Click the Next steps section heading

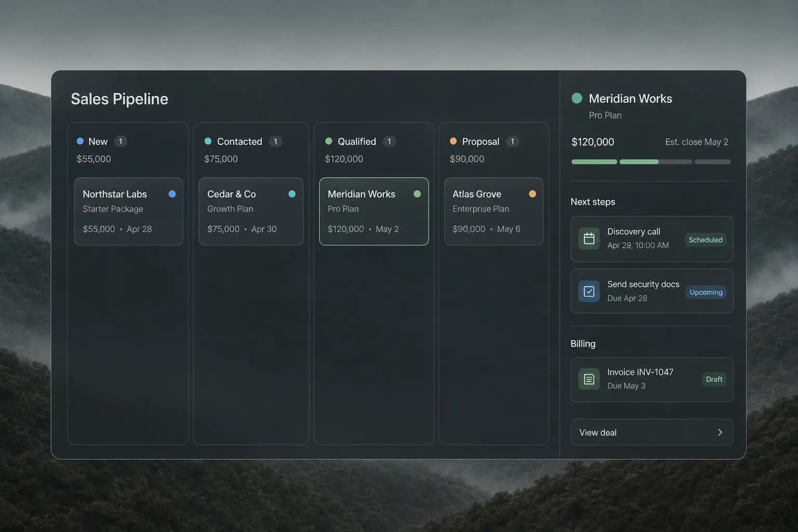(x=593, y=202)
